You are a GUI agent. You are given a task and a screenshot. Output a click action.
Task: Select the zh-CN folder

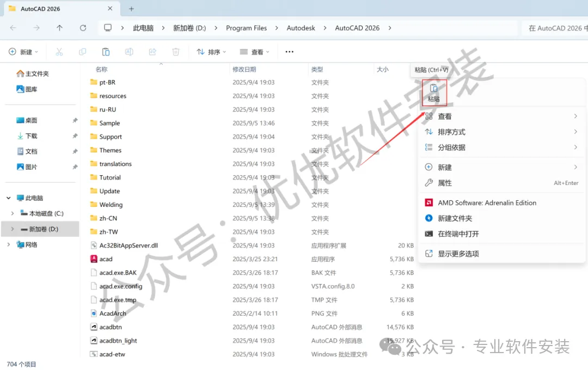(x=104, y=218)
